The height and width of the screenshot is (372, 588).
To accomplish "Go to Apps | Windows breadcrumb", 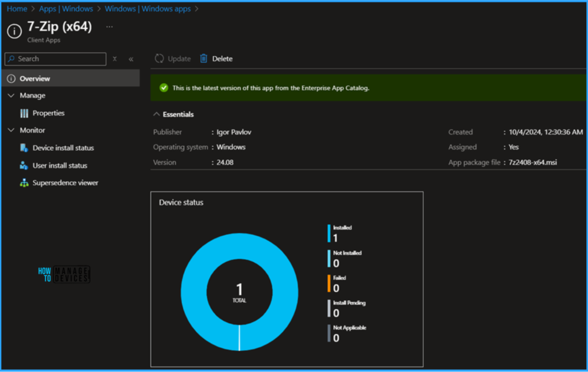I will point(66,9).
